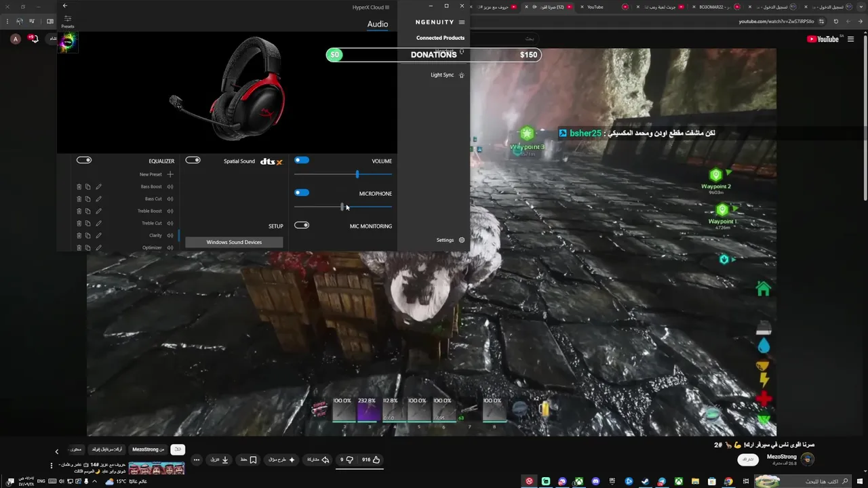The width and height of the screenshot is (868, 488).
Task: Toggle Spatial Sound switch
Action: (193, 161)
